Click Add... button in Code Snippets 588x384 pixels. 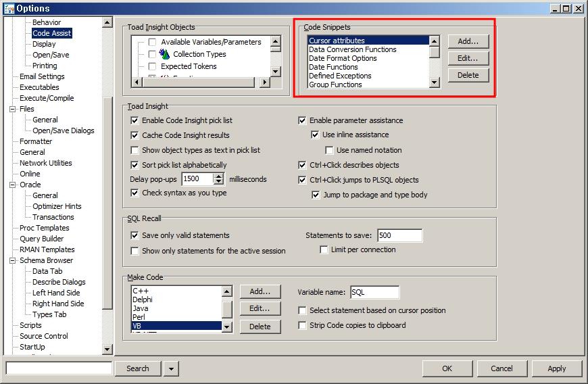[x=468, y=42]
